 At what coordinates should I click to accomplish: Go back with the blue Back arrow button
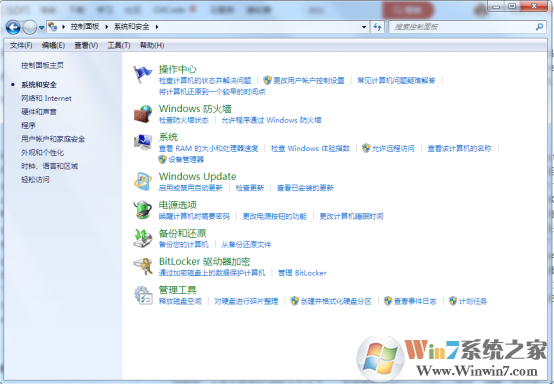point(13,27)
